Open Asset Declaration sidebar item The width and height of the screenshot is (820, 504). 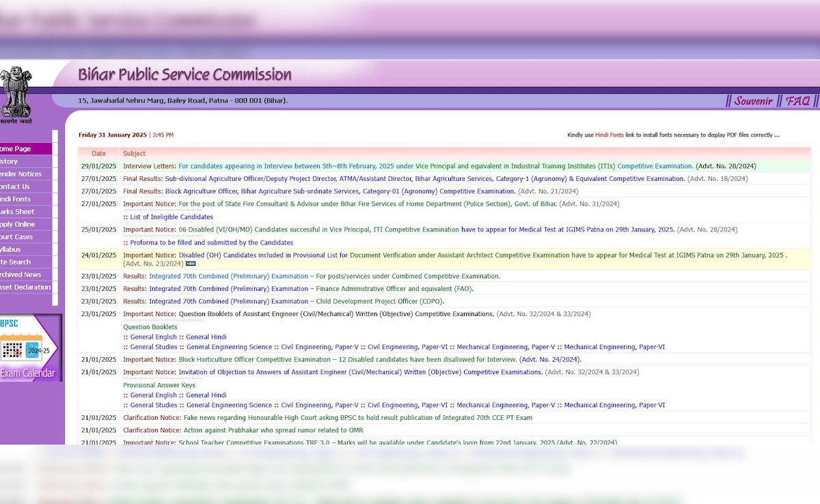point(25,287)
